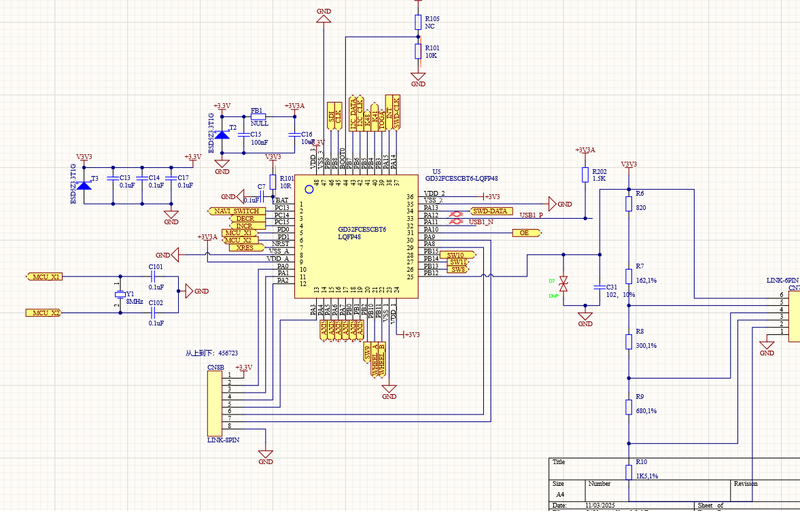Click the OE port label
The width and height of the screenshot is (800, 511).
[527, 233]
